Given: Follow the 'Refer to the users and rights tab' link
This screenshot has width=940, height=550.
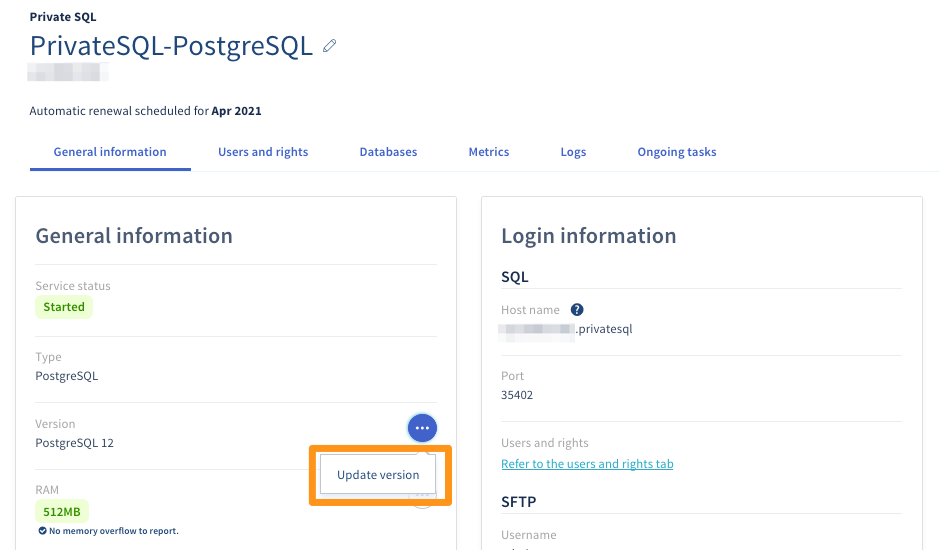Looking at the screenshot, I should 587,464.
